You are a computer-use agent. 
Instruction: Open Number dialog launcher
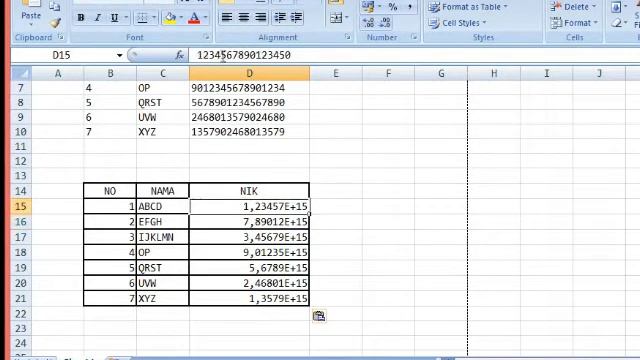pyautogui.click(x=414, y=37)
